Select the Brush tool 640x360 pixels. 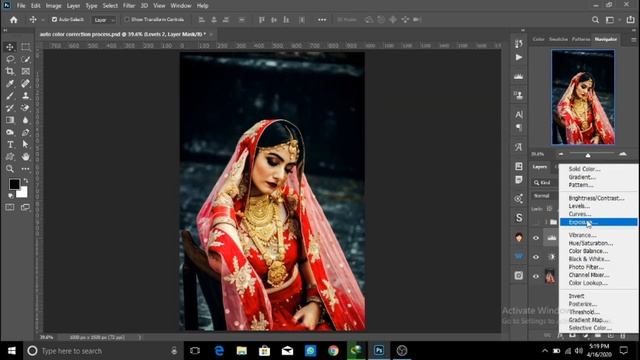click(x=10, y=96)
